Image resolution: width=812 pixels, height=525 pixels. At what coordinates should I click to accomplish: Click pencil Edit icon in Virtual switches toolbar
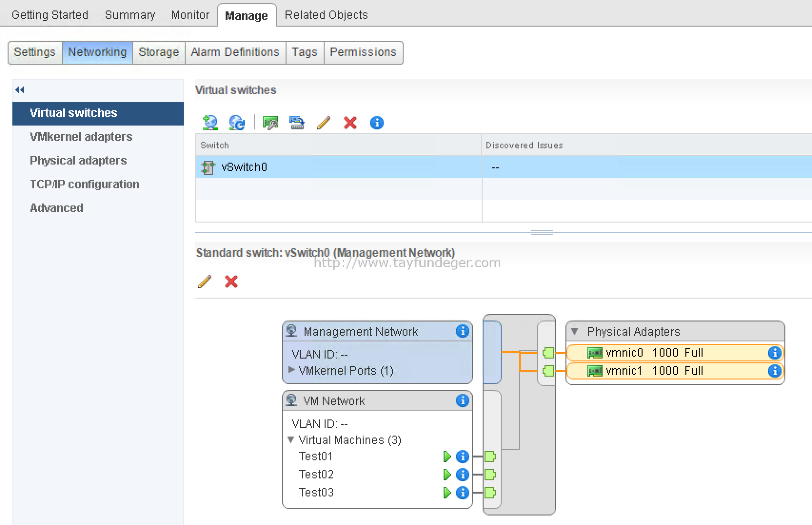pyautogui.click(x=323, y=123)
